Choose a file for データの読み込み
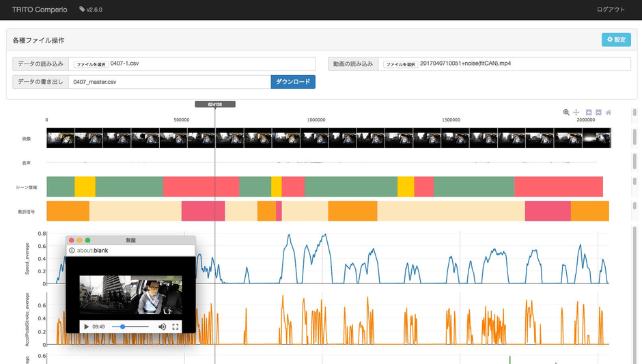Screen dimensions: 642x364 point(91,64)
